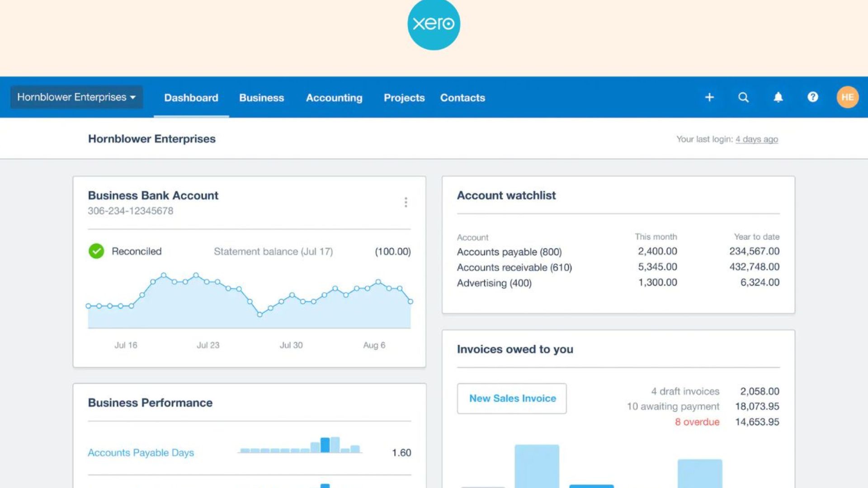
Task: Click the 2,400.00 This month value
Action: pos(657,251)
